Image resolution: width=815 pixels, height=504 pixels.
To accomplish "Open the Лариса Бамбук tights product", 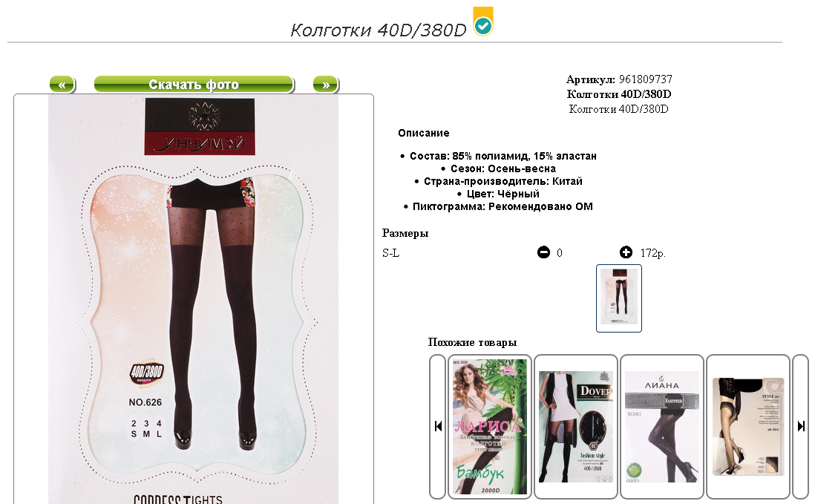I will [x=490, y=427].
